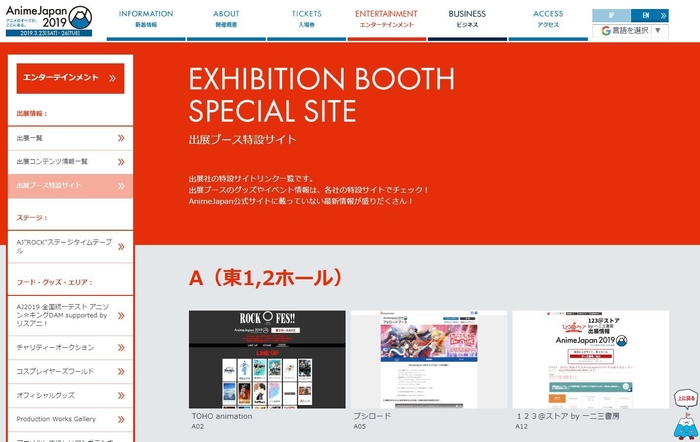Open AJ"ROCK"ステージタイムテーブル link
This screenshot has width=700, height=442.
71,246
